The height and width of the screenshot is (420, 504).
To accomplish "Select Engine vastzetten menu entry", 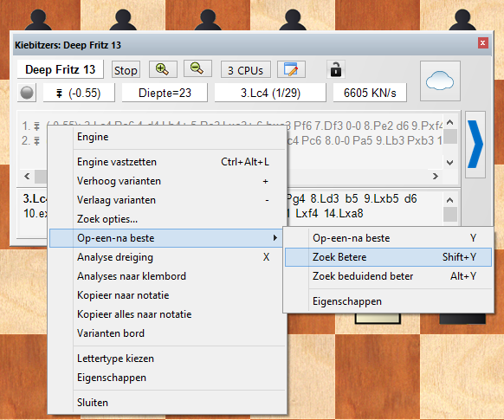I will (x=167, y=162).
